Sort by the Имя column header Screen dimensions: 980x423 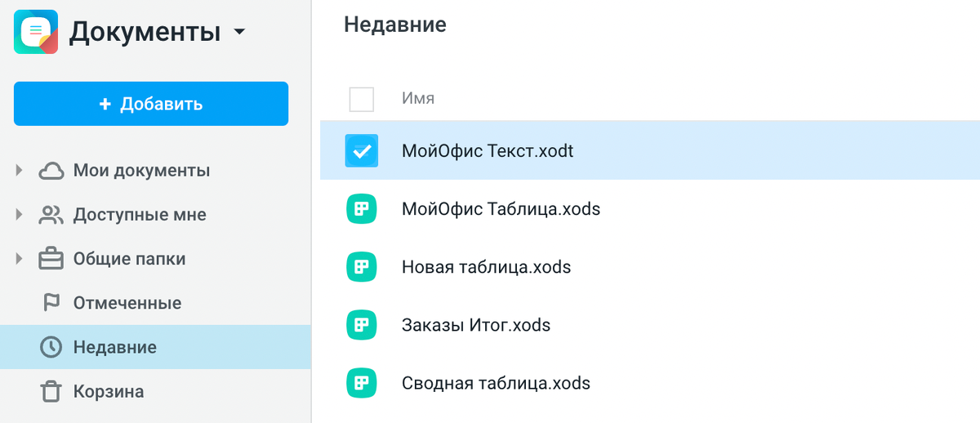click(x=418, y=99)
